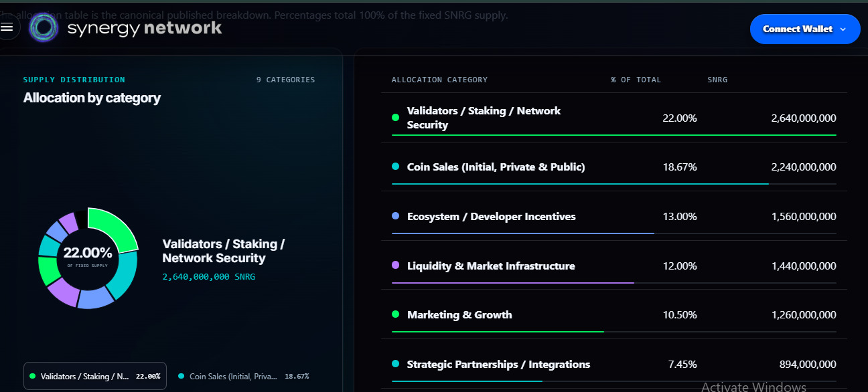Click the synergy network brand text
868x392 pixels.
[x=145, y=28]
